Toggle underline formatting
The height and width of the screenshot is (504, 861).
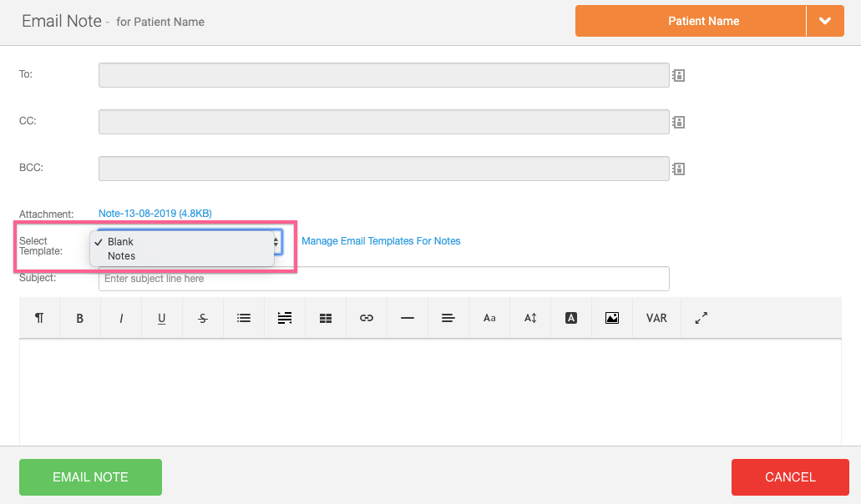[x=161, y=319]
